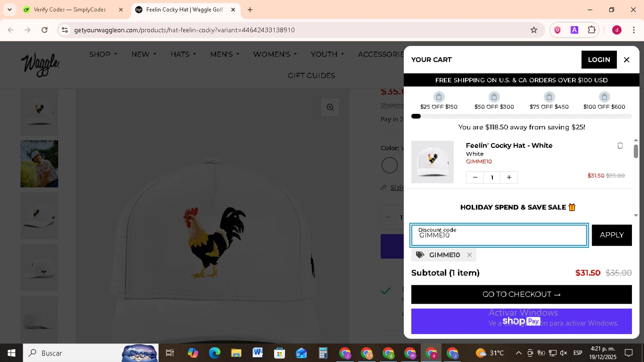Remove the GIMME10 discount tag
This screenshot has height=362, width=644.
pyautogui.click(x=469, y=255)
